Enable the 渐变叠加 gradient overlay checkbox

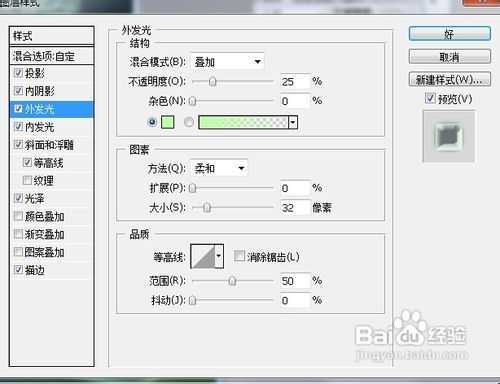click(18, 234)
